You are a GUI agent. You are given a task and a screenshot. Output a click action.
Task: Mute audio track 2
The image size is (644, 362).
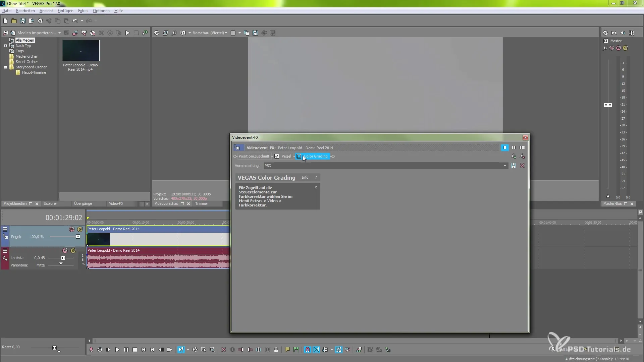point(65,251)
